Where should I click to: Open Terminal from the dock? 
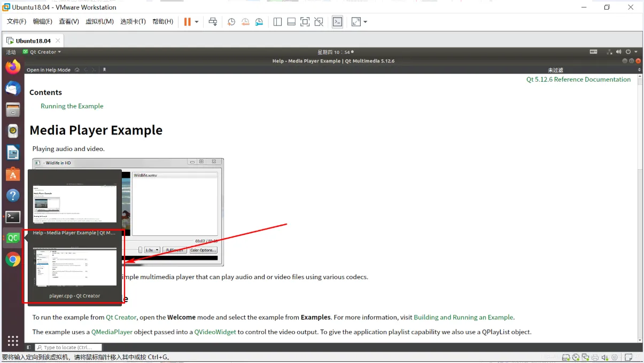tap(13, 217)
